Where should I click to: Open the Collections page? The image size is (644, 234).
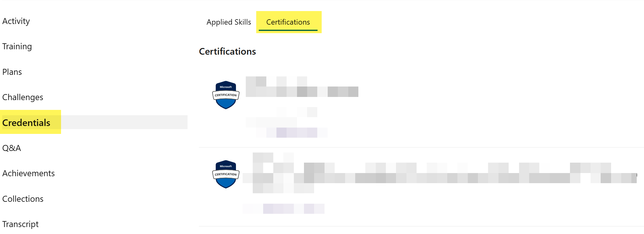pyautogui.click(x=23, y=199)
